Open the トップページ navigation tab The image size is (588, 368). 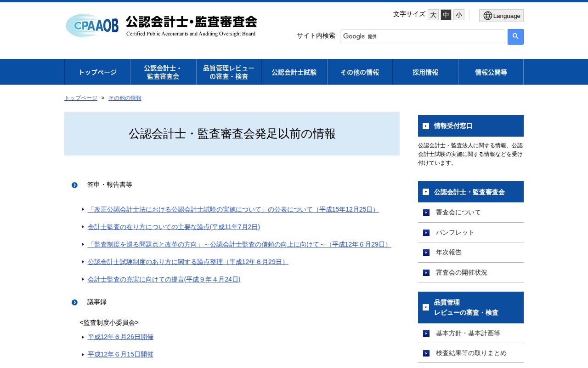coord(97,72)
